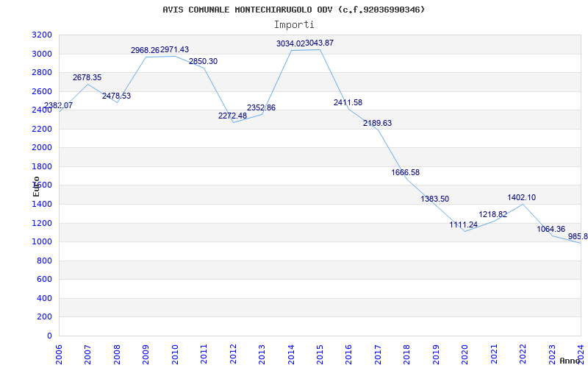Viewport: 588px width, 368px height.
Task: Click the 2022 year axis label
Action: (x=523, y=355)
